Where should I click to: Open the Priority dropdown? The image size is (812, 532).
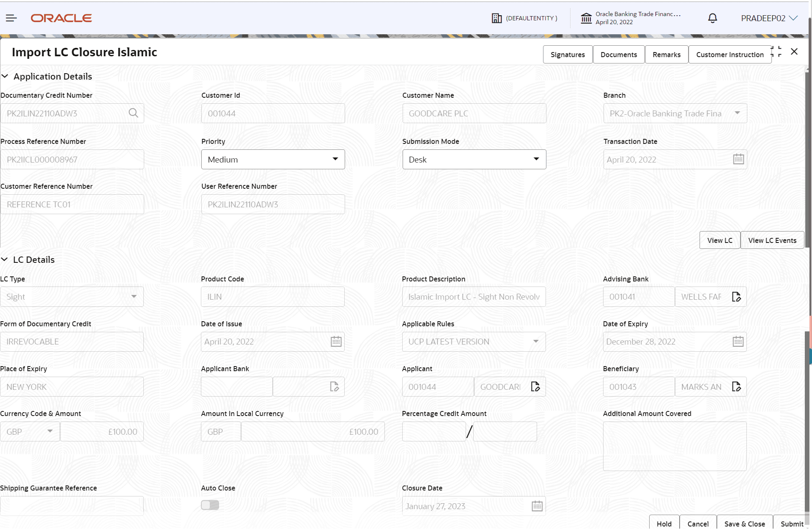tap(335, 159)
